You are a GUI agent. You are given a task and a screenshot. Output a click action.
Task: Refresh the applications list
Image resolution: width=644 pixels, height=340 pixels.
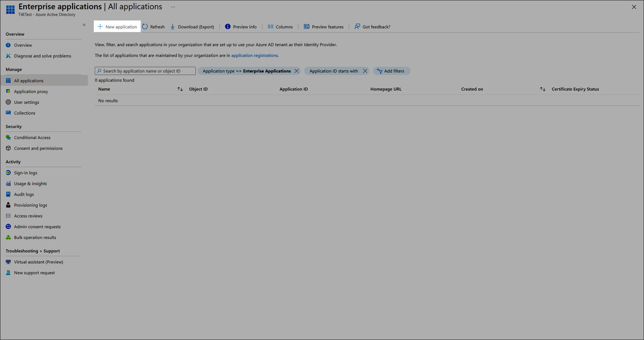pos(153,26)
